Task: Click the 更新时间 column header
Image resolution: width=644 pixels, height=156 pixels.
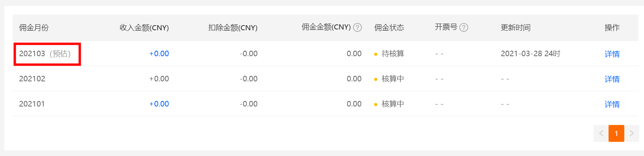Action: 516,28
